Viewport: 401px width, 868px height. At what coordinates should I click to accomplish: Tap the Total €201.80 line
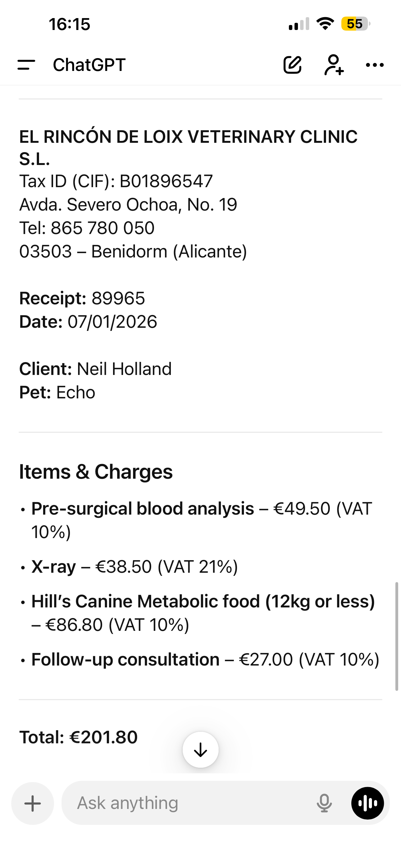tap(78, 737)
